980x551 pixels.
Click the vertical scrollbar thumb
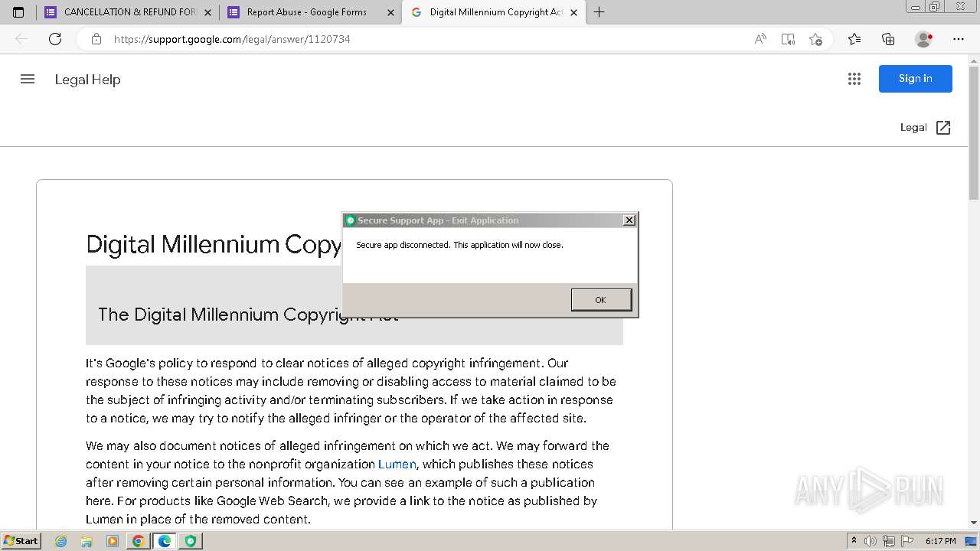[974, 133]
